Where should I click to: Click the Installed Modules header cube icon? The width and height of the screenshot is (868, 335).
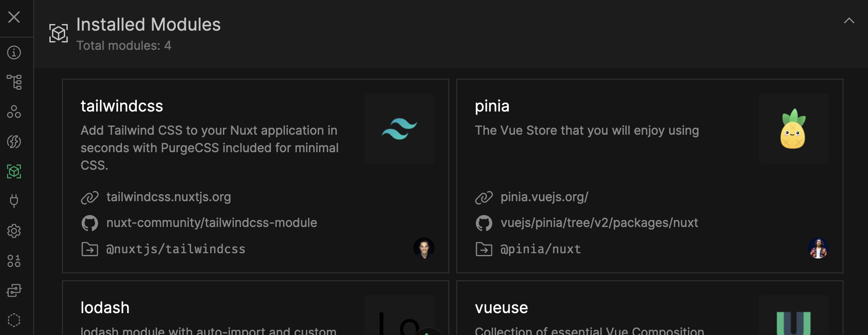tap(59, 33)
